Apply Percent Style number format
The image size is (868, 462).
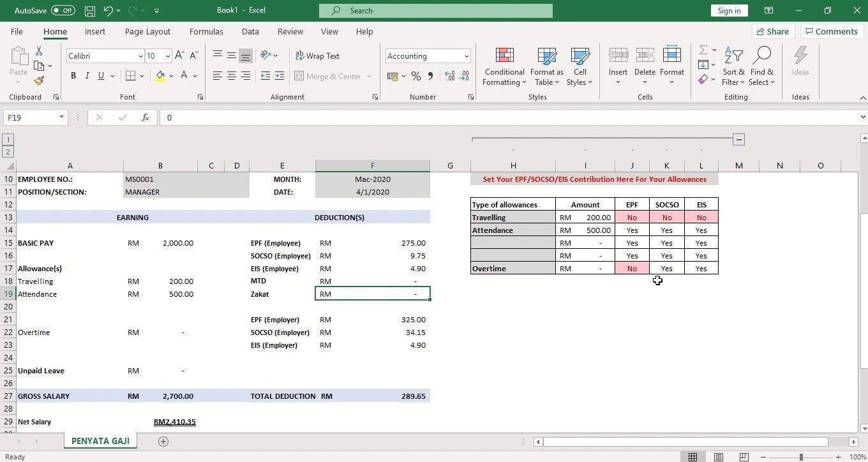416,76
